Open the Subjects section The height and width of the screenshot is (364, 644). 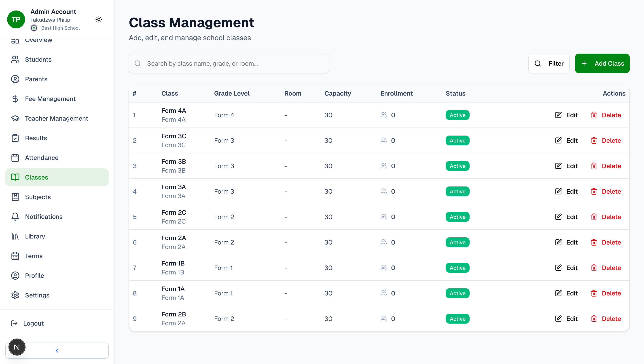point(38,197)
